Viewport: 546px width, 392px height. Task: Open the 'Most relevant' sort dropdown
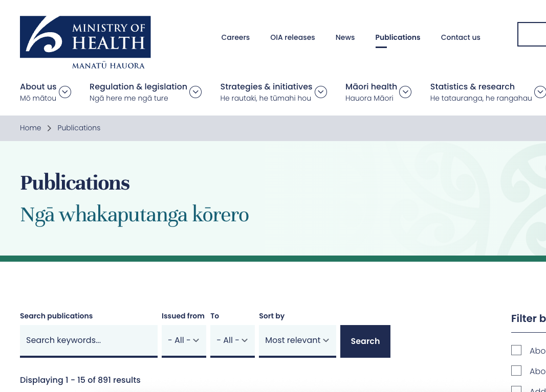click(x=297, y=340)
